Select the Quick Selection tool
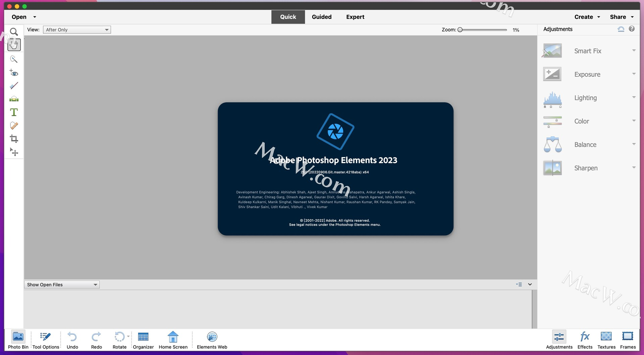The image size is (644, 355). pos(14,59)
